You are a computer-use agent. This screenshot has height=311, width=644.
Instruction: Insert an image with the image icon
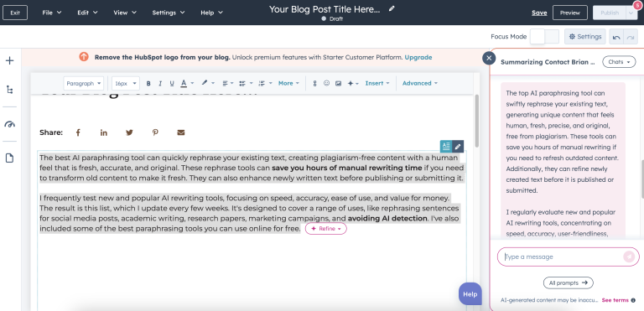tap(338, 83)
